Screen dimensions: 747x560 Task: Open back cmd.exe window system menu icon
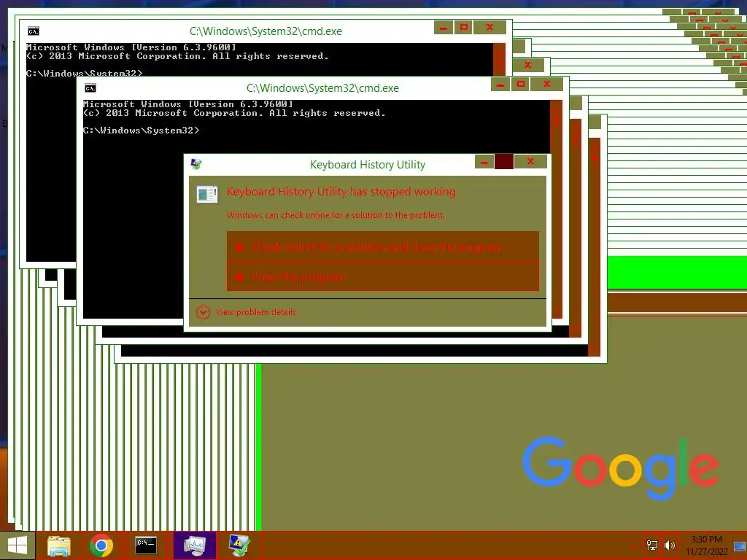click(x=34, y=31)
